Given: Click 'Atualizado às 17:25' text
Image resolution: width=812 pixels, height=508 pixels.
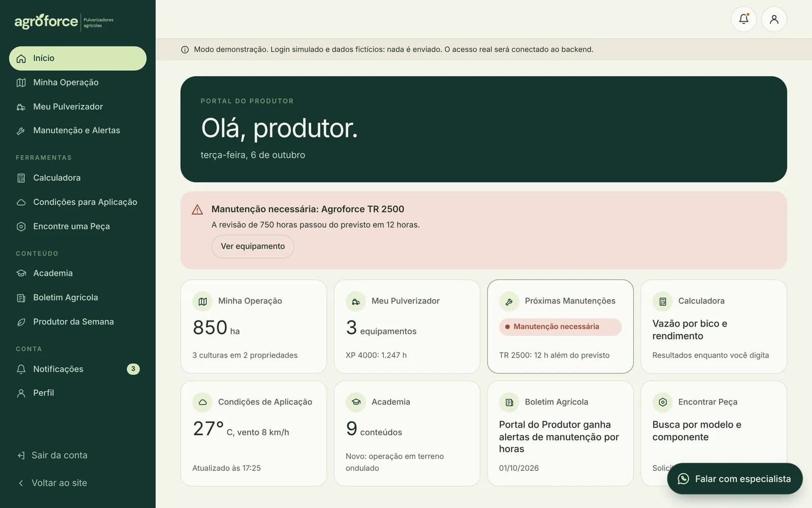Looking at the screenshot, I should click(x=226, y=468).
